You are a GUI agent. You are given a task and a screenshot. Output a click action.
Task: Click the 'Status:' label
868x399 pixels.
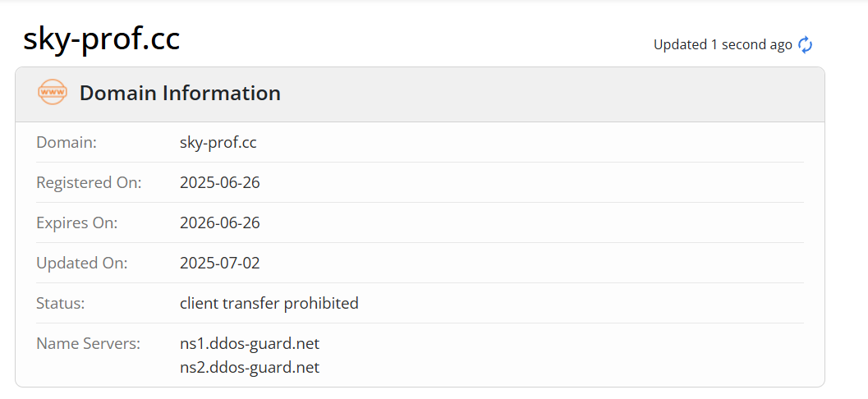point(61,303)
